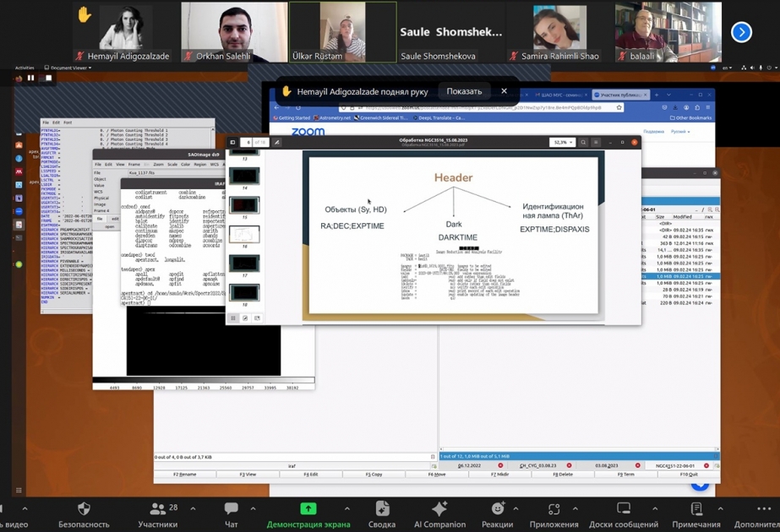
Task: Open the Доски сообщений whiteboard icon
Action: click(624, 508)
